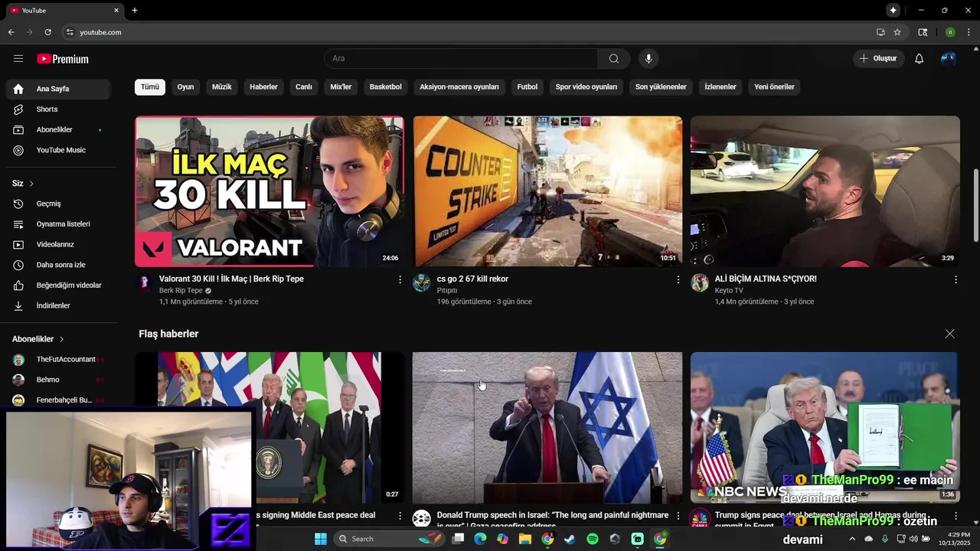Image resolution: width=980 pixels, height=551 pixels.
Task: Go to Ana Sayfa in sidebar
Action: point(58,89)
